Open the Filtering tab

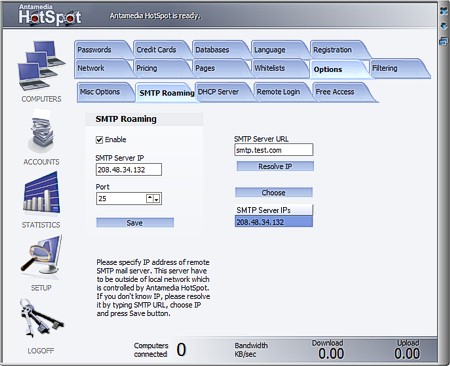(385, 68)
